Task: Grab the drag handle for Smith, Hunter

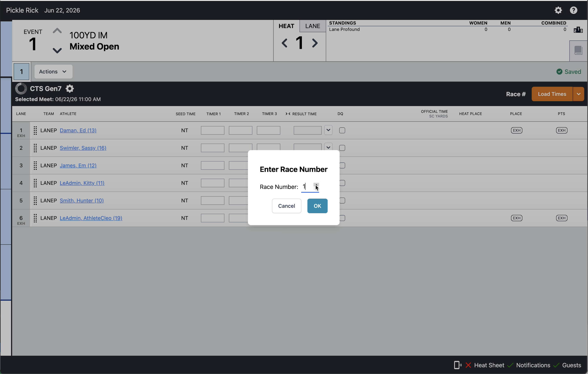Action: 35,200
